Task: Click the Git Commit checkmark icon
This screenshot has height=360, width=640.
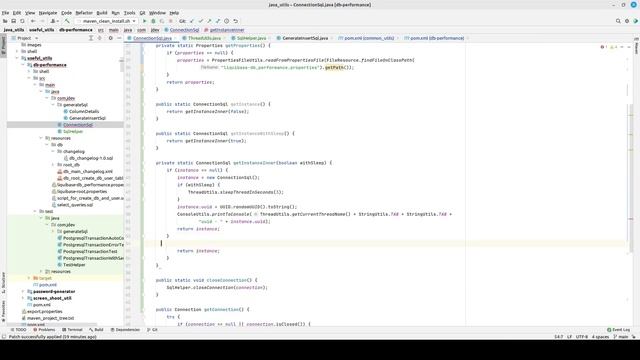Action: 200,21
